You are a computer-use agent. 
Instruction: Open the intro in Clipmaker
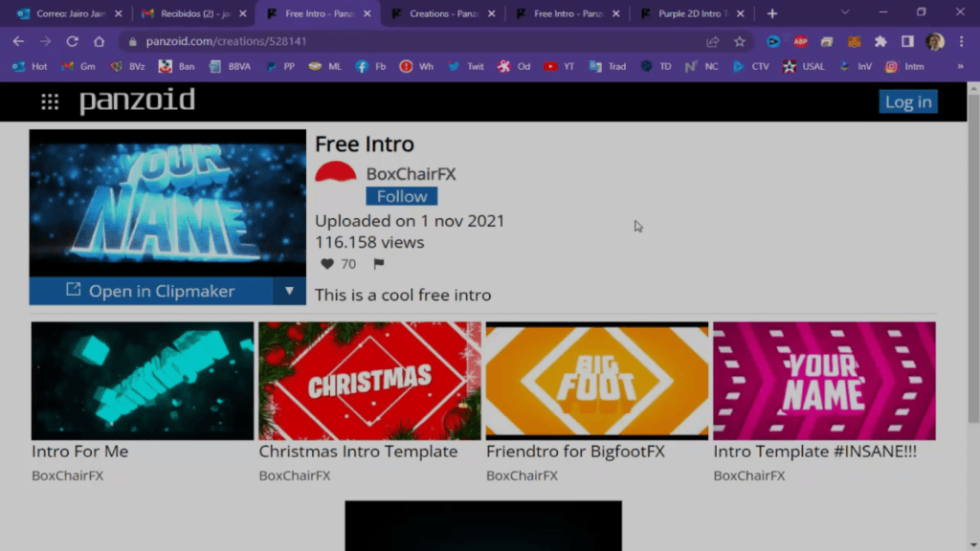(153, 292)
